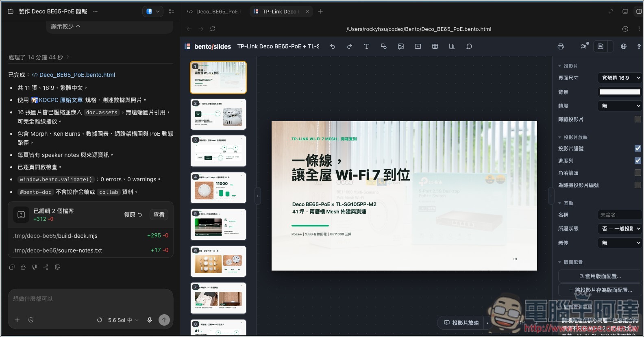Go forward in preview navigation
644x337 pixels.
click(201, 29)
